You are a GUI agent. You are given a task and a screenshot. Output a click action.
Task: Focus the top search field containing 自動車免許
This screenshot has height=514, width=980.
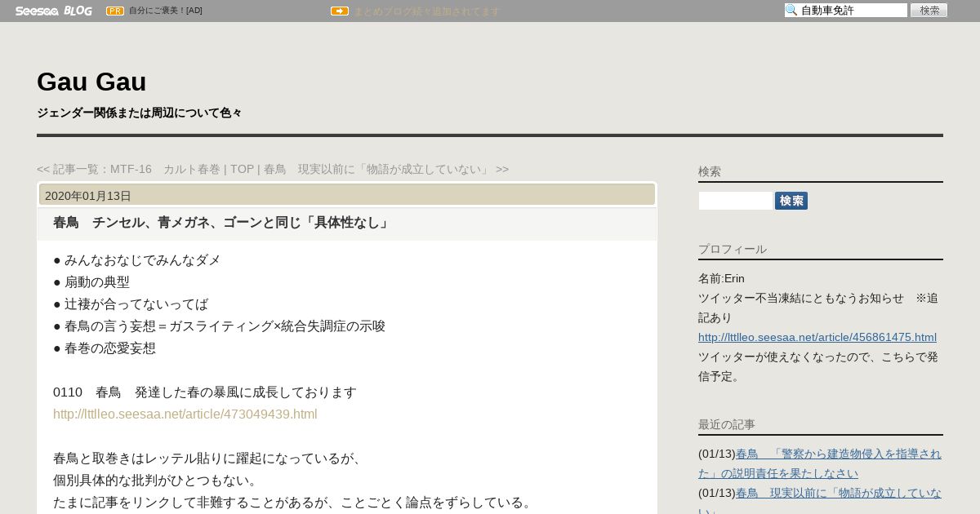(846, 11)
